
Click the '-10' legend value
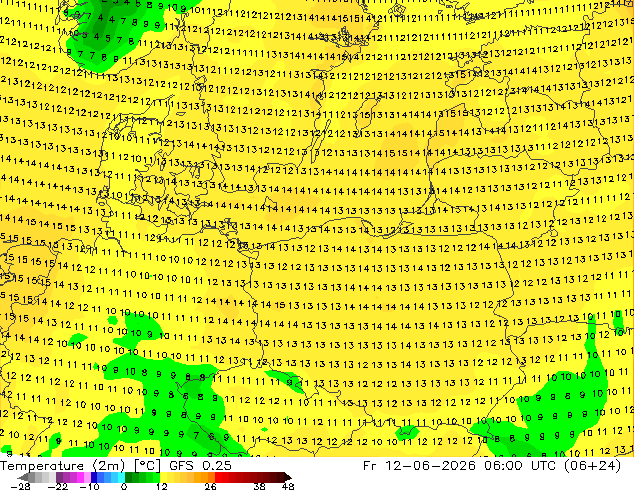coord(89,486)
